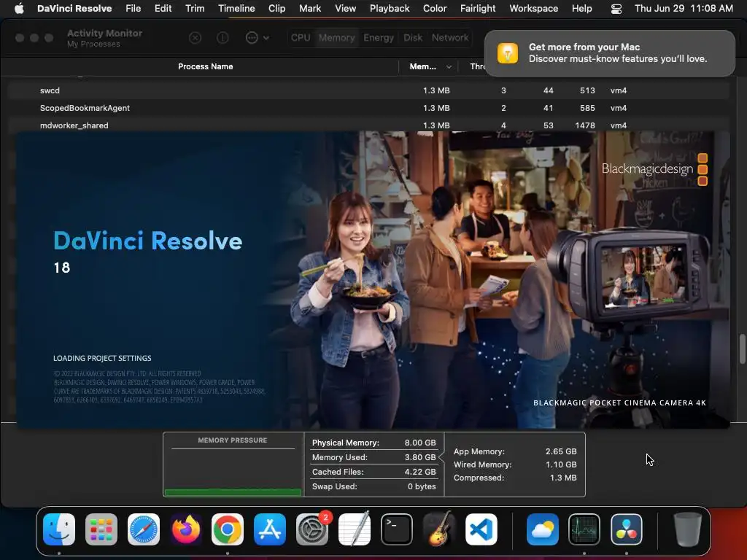747x560 pixels.
Task: Open Terminal from the Dock
Action: (397, 530)
